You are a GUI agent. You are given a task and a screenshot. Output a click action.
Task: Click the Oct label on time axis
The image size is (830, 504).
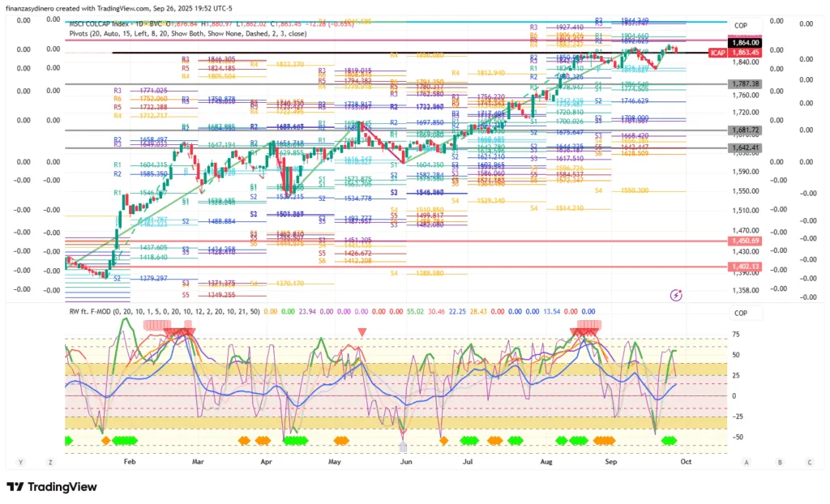click(x=686, y=462)
